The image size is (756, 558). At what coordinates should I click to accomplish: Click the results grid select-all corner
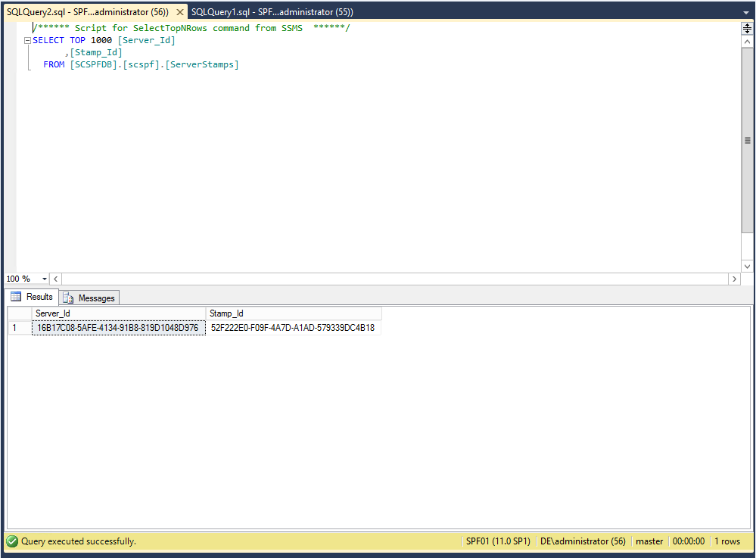coord(19,313)
